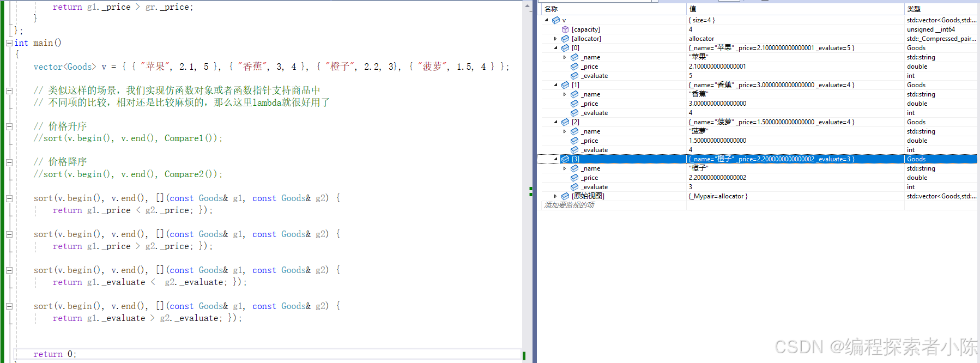The height and width of the screenshot is (363, 980).
Task: Click the [0] summary value with _name="苹果"
Action: [772, 48]
